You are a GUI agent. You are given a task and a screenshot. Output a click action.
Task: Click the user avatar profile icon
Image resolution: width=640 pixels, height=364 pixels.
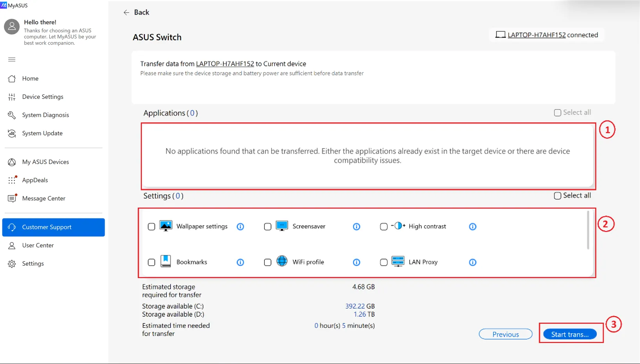tap(11, 26)
